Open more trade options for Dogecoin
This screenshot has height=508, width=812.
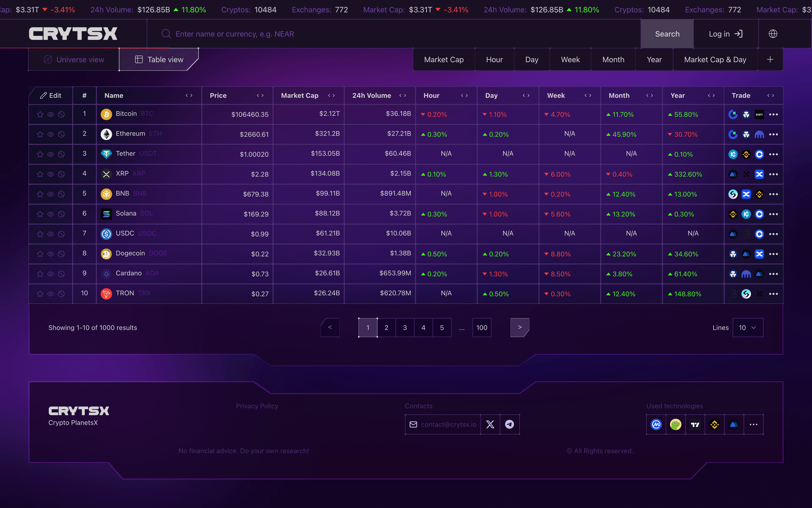point(773,254)
